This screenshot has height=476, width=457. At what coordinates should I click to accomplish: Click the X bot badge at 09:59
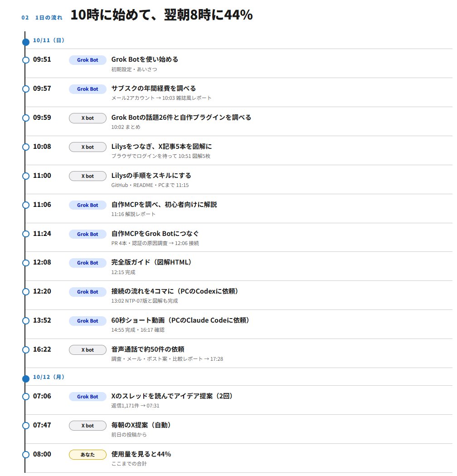pyautogui.click(x=88, y=118)
